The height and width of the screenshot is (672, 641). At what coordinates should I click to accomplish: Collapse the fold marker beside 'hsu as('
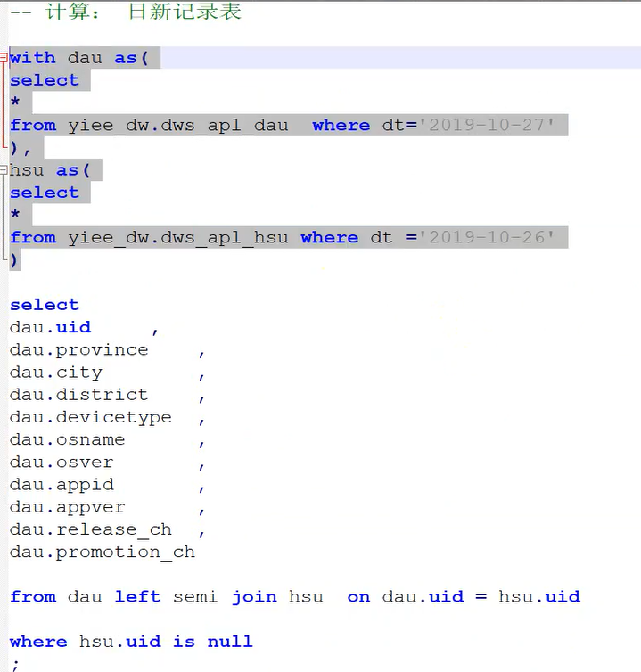pos(4,169)
